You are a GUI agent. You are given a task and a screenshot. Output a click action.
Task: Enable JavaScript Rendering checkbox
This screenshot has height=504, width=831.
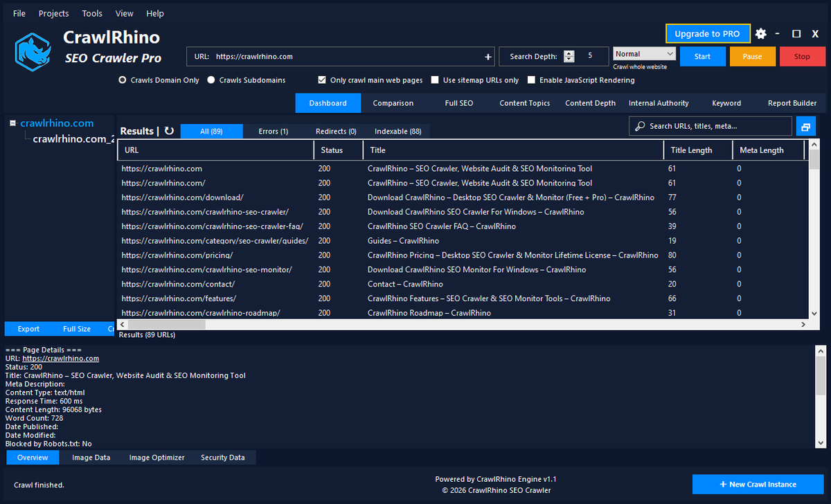531,80
